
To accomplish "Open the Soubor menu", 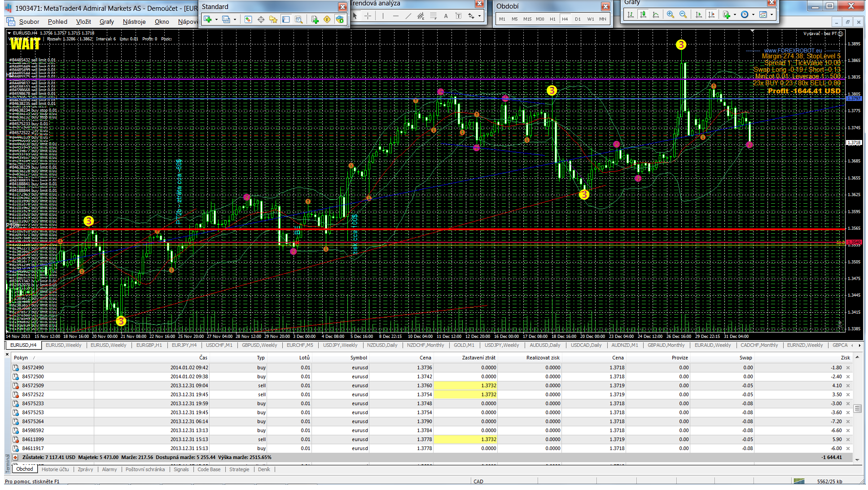I will 29,22.
